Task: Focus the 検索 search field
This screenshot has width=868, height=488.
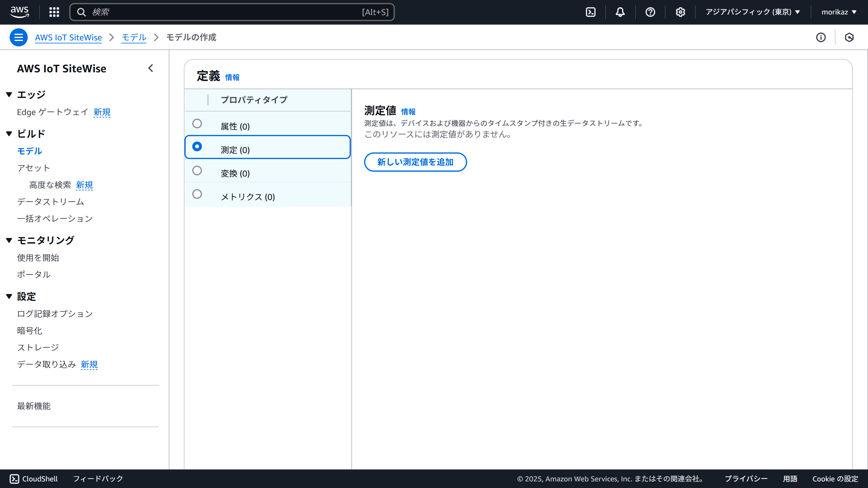Action: coord(232,12)
